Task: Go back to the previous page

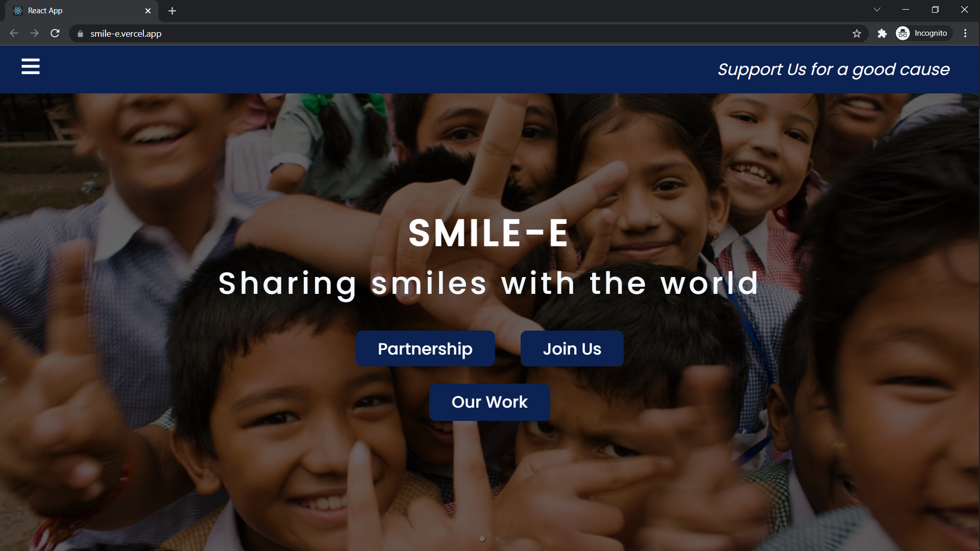Action: [x=14, y=34]
